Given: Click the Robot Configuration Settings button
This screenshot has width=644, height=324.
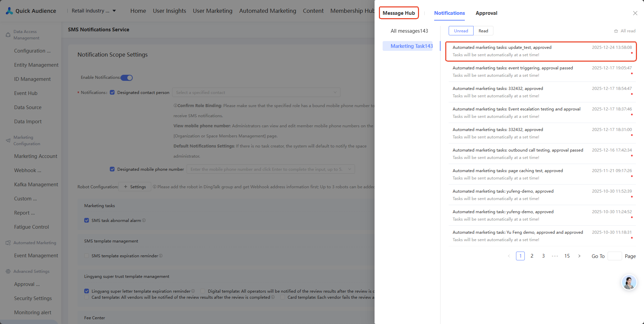Looking at the screenshot, I should click(x=135, y=187).
